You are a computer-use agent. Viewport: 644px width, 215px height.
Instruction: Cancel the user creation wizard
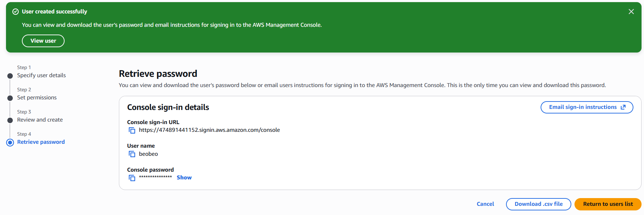[x=485, y=204]
